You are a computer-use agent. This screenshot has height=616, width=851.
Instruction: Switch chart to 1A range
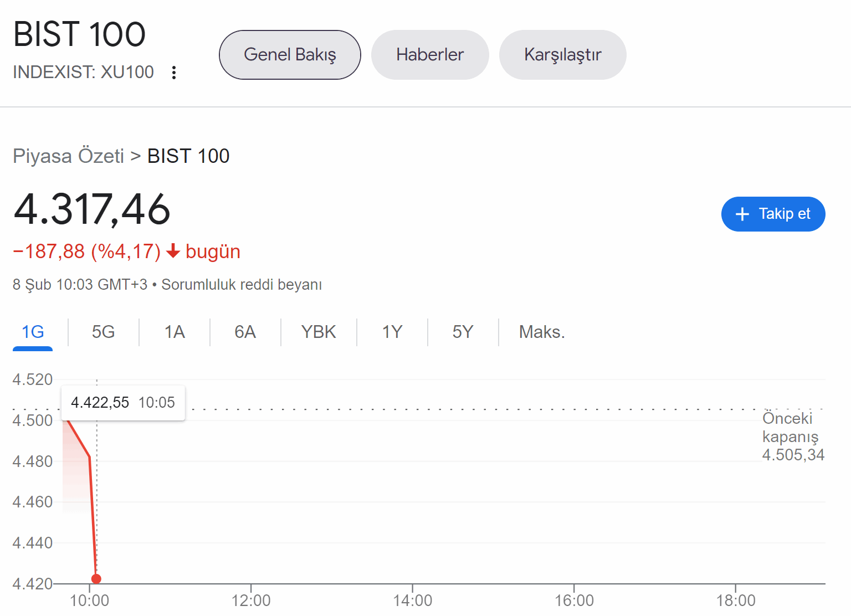[175, 332]
